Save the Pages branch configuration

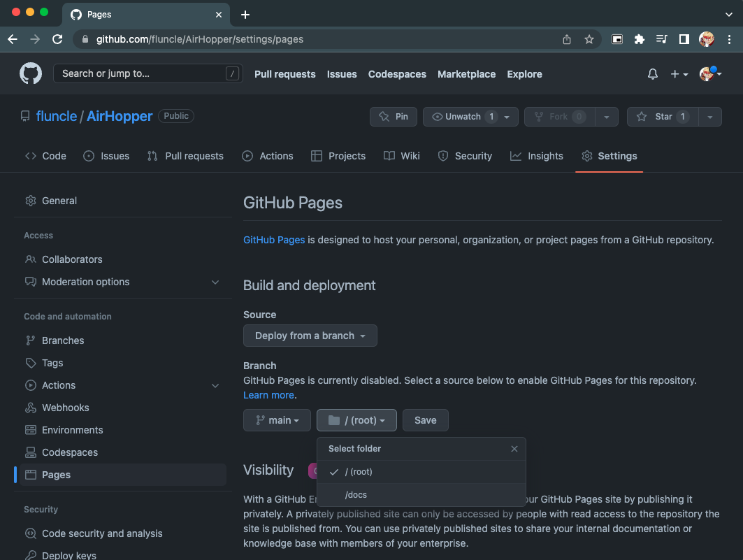pyautogui.click(x=425, y=420)
